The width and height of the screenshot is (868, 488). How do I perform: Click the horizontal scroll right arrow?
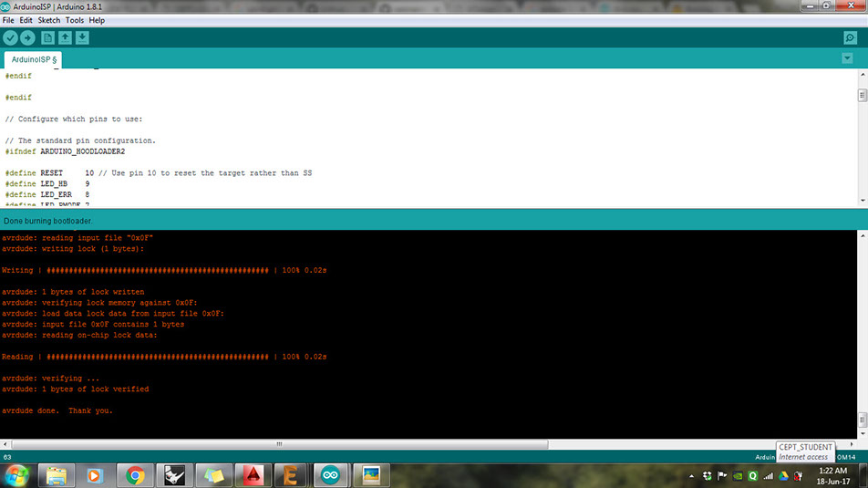(x=852, y=444)
